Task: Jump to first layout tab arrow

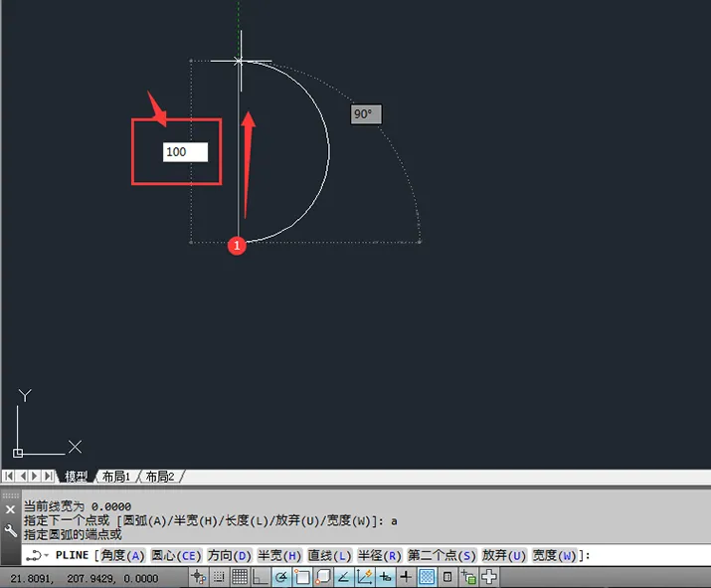Action: [x=9, y=476]
